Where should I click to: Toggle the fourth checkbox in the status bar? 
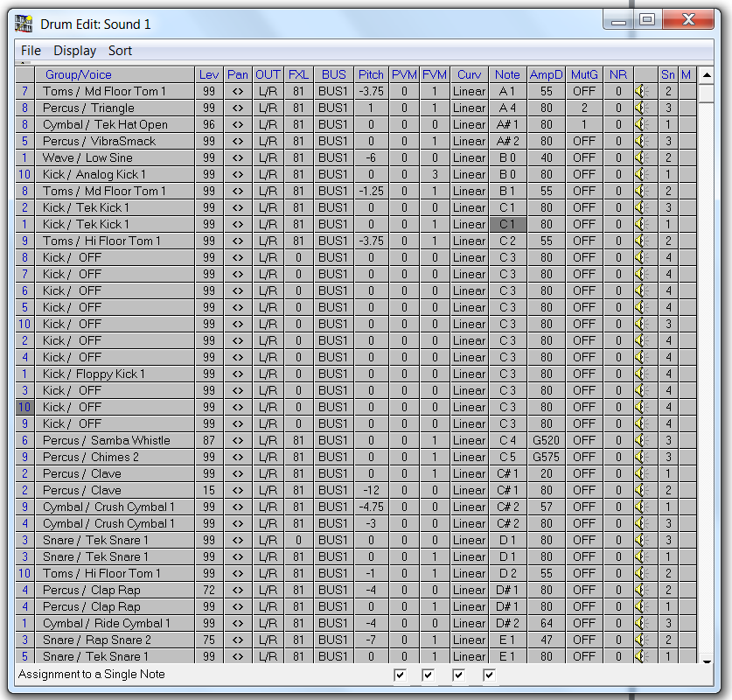[489, 675]
